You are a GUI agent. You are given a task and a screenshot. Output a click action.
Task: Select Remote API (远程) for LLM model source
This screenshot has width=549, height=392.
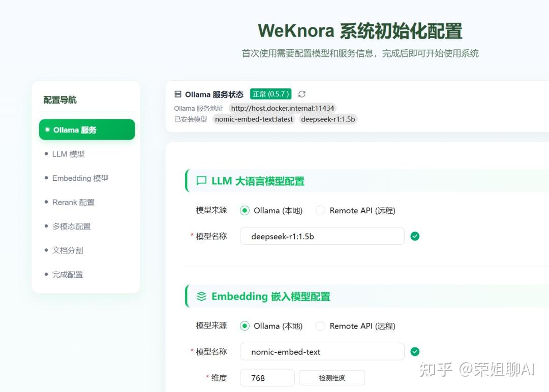(x=320, y=210)
